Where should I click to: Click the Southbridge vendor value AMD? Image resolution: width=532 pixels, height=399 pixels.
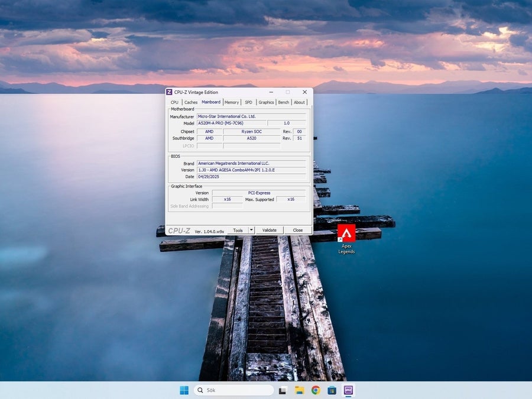209,138
